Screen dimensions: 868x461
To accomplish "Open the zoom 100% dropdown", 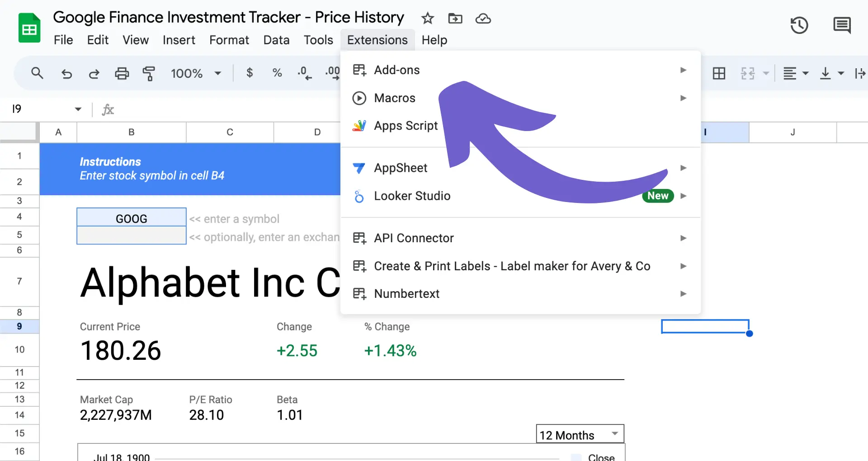I will tap(196, 73).
